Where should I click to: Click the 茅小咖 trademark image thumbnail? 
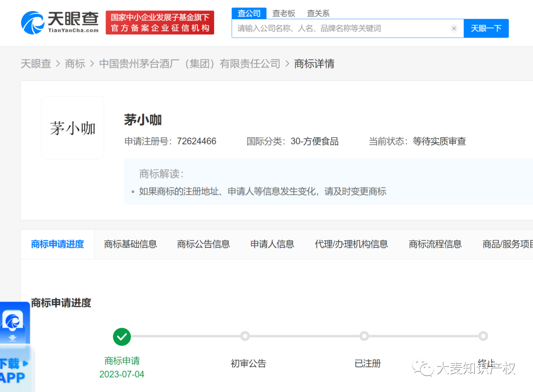72,127
